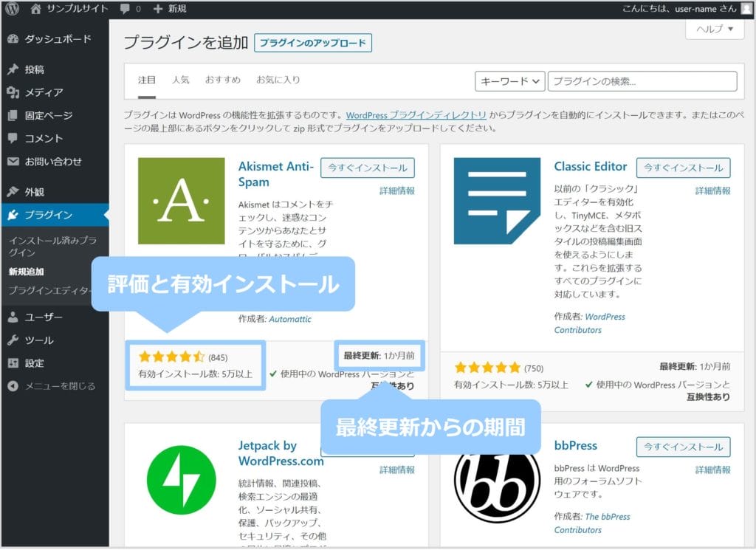Open The bbPress Contributors author link
Viewport: 756px width, 550px height.
click(x=592, y=523)
